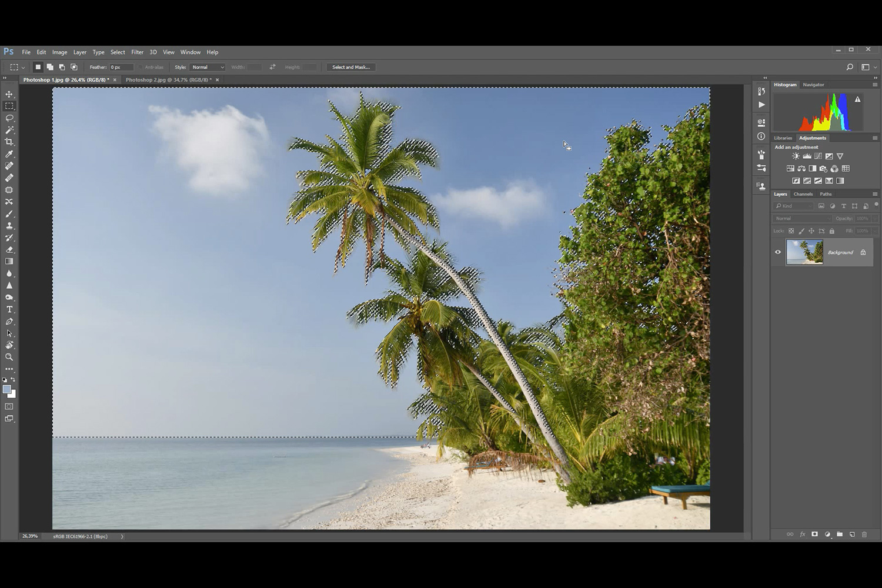Open the Style dropdown set to Normal
This screenshot has width=882, height=588.
coord(208,67)
